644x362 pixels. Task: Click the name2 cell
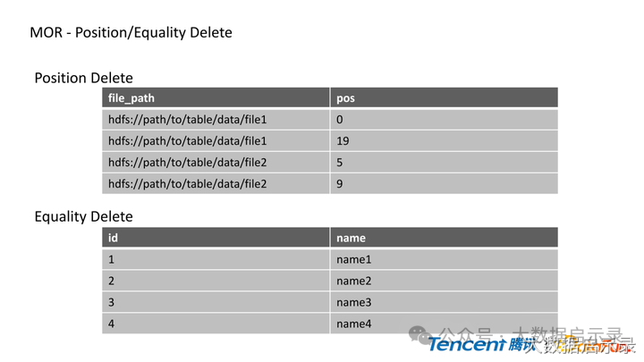(444, 281)
